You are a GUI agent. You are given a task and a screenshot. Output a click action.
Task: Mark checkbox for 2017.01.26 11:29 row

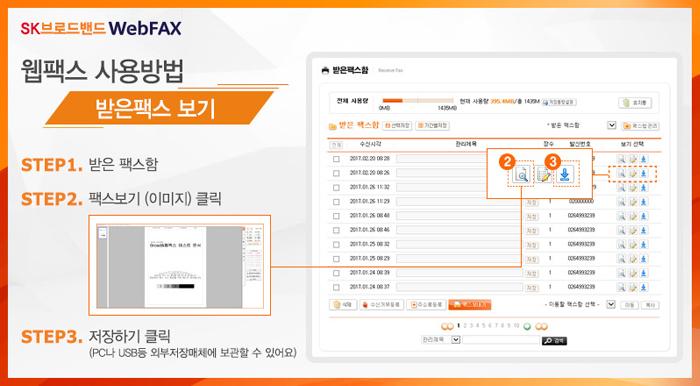(336, 202)
